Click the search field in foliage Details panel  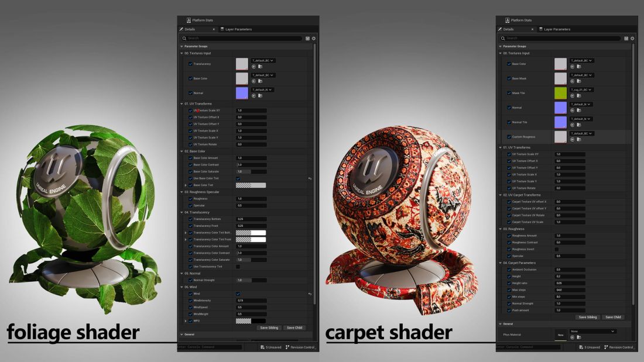click(x=242, y=38)
